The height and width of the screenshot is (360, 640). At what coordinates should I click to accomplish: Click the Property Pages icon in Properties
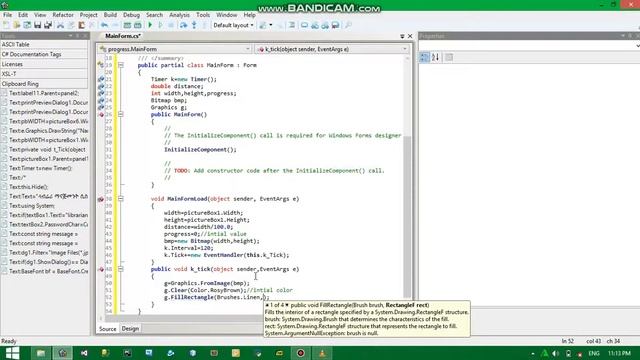449,58
